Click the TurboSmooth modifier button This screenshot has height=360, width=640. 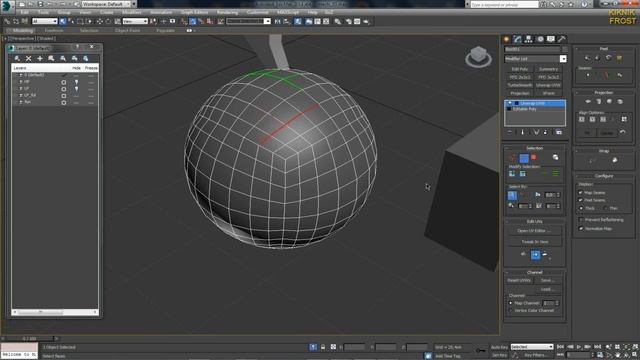[520, 85]
